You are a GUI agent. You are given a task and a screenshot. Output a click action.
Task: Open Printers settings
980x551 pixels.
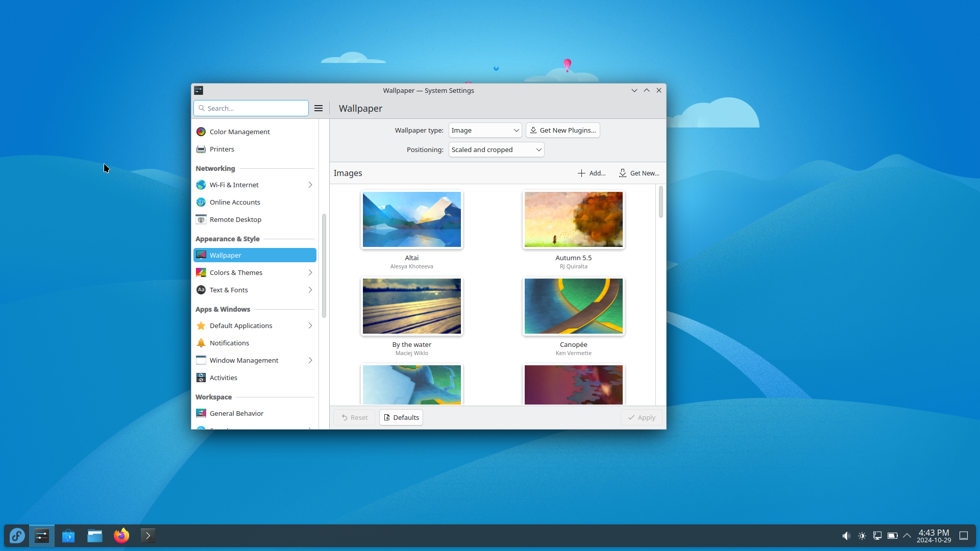click(255, 149)
